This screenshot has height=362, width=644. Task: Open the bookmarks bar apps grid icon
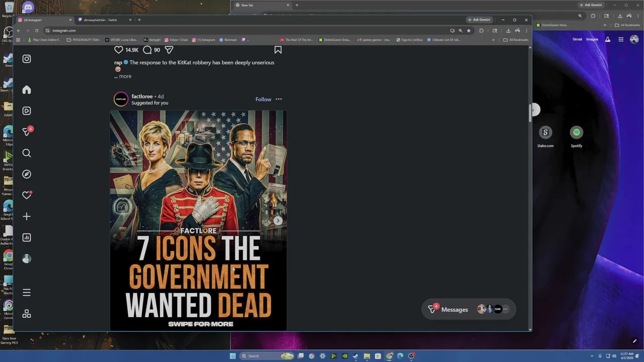[18, 40]
